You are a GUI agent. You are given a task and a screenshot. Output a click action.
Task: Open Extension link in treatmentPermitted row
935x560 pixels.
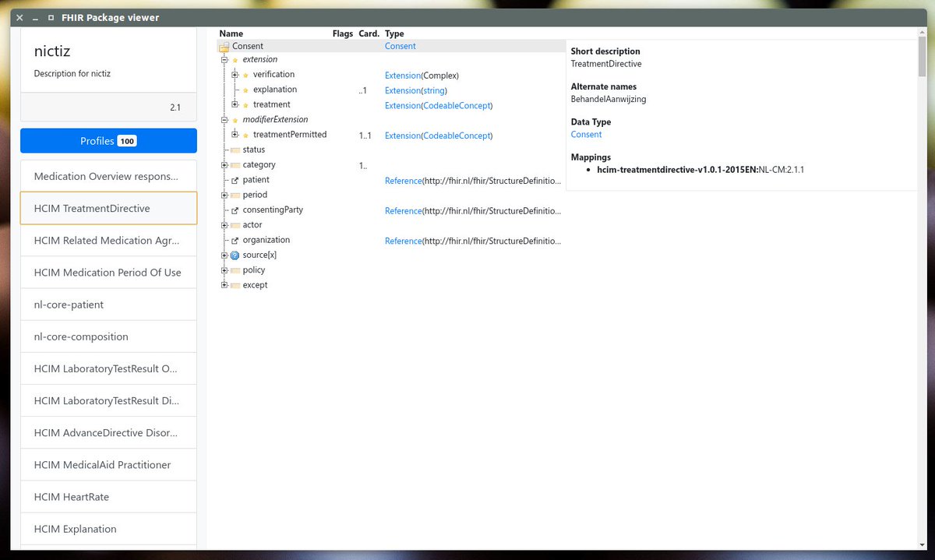tap(403, 136)
